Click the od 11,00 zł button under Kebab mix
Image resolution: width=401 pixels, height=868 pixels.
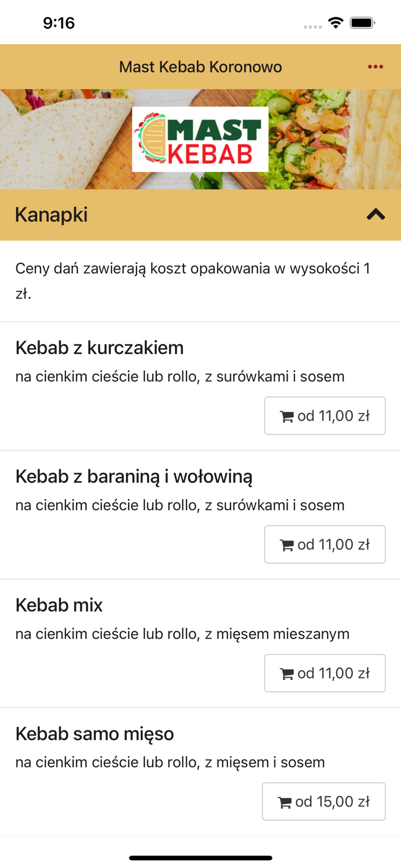click(x=325, y=673)
